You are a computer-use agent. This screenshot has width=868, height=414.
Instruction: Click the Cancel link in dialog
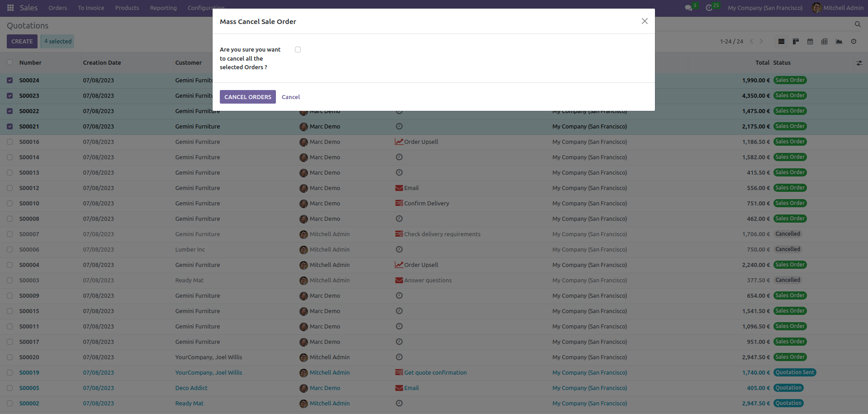click(x=291, y=97)
